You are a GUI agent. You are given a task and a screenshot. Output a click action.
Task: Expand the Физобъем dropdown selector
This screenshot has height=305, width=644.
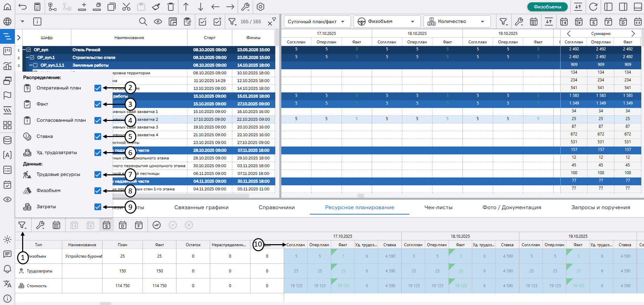click(x=387, y=21)
